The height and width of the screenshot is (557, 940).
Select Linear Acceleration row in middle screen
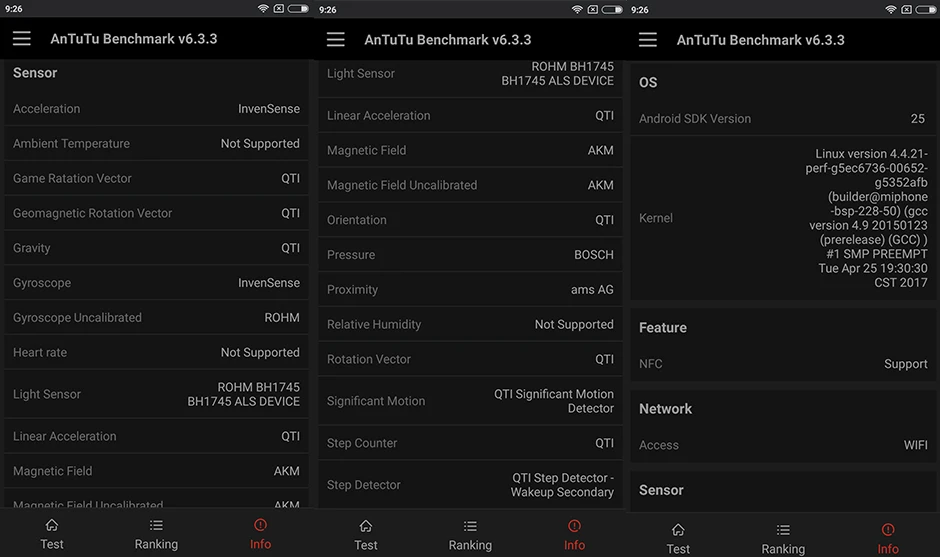click(470, 115)
